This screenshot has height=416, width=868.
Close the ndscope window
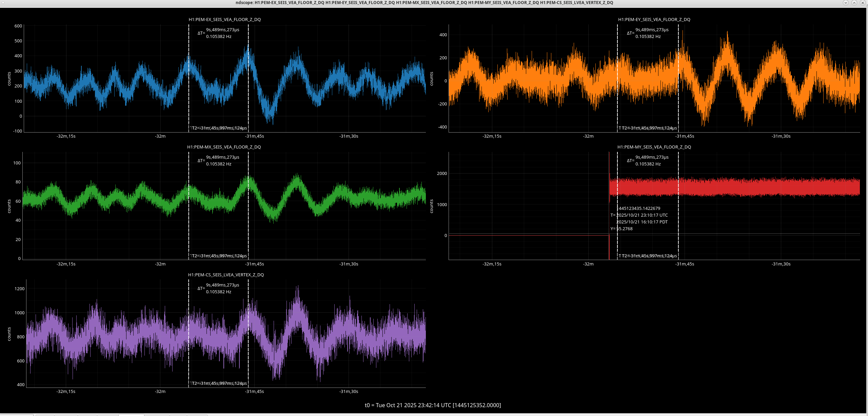pos(863,3)
